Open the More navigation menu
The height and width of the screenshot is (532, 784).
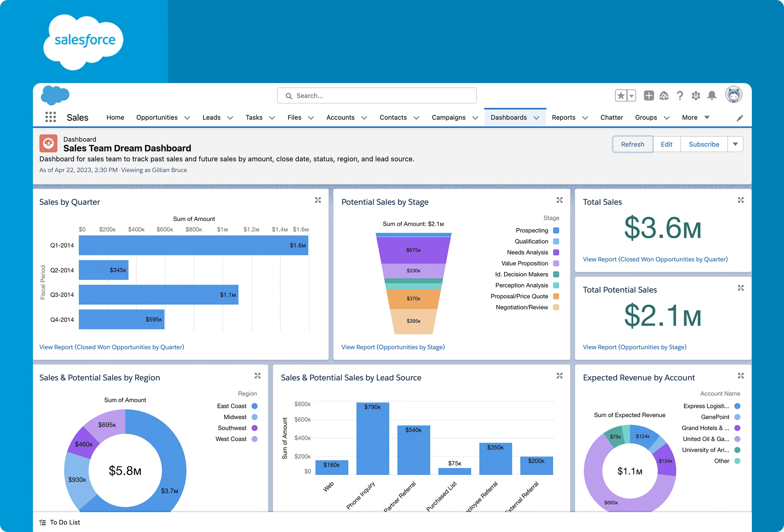pos(695,118)
